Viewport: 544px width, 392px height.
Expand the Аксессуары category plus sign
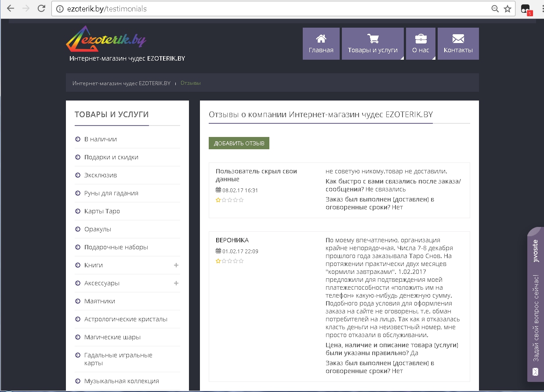176,283
